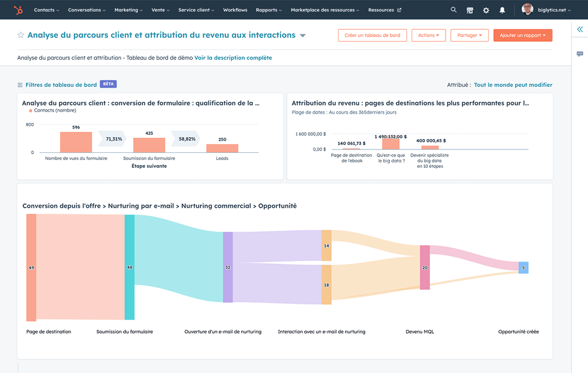Collapse the right panel with double chevrons

580,29
